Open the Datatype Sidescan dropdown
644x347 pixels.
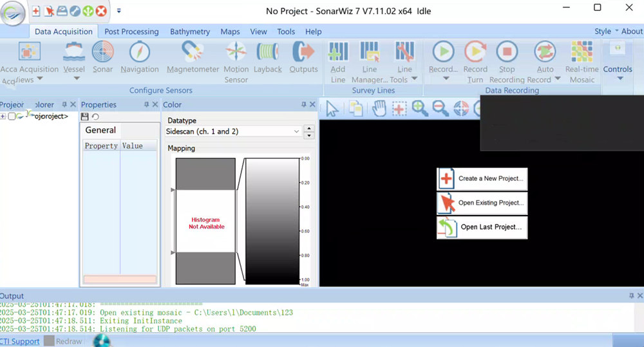[x=232, y=131]
